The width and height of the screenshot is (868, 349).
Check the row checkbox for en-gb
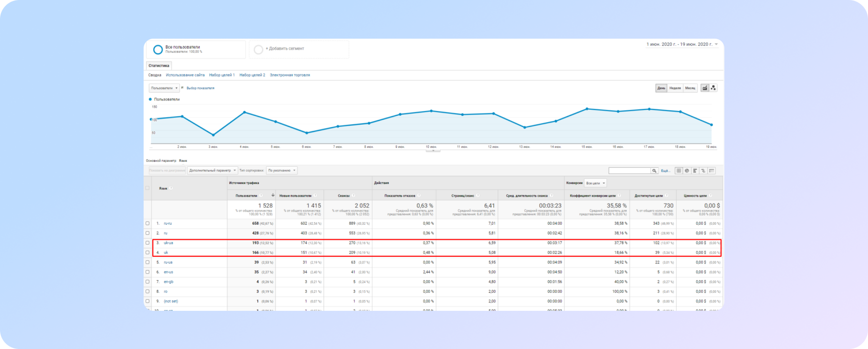tap(147, 281)
